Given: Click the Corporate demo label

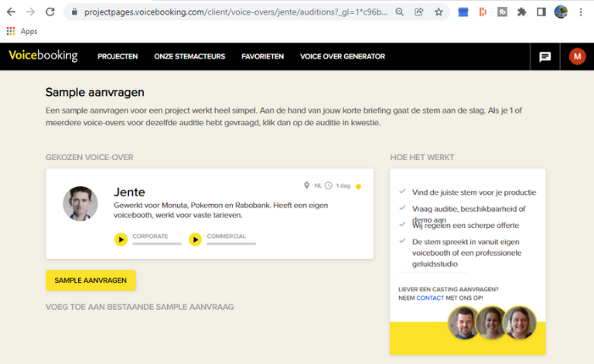Looking at the screenshot, I should [150, 236].
